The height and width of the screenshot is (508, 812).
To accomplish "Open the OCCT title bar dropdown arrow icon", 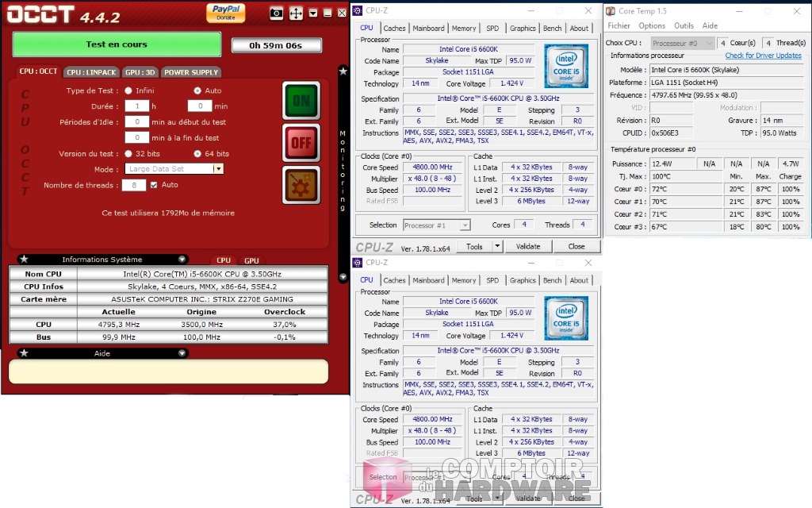I will pyautogui.click(x=312, y=13).
